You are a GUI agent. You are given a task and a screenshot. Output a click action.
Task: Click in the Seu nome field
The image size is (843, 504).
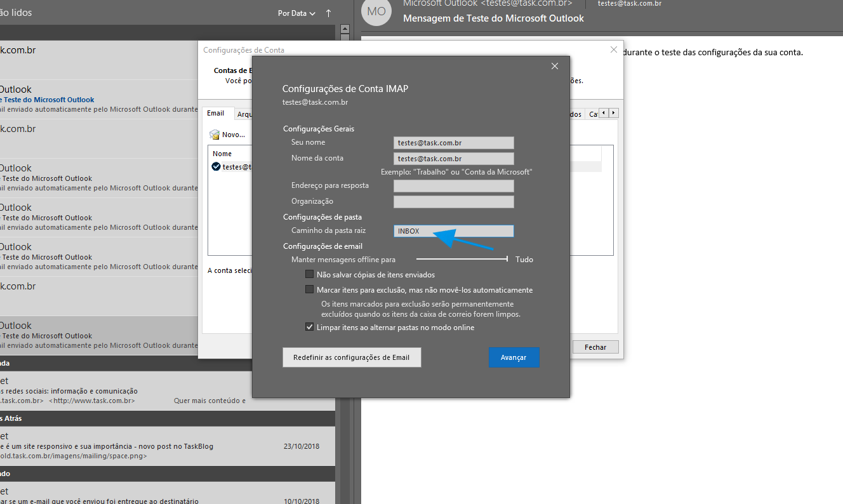click(x=453, y=143)
